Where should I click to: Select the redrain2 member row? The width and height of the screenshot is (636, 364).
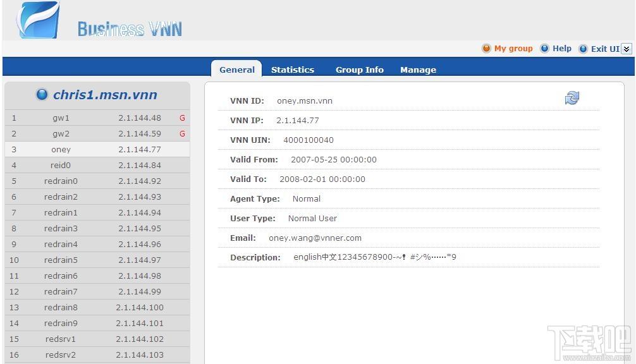point(97,197)
